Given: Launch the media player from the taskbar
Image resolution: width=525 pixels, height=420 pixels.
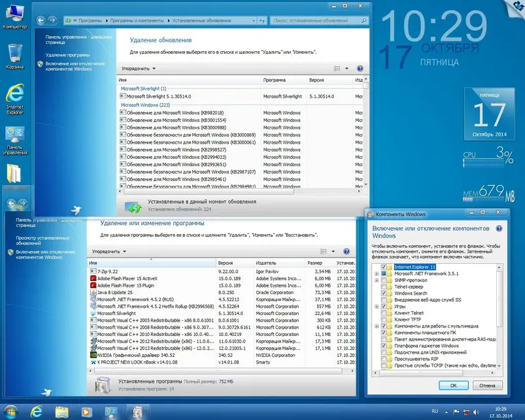Looking at the screenshot, I should (87, 411).
